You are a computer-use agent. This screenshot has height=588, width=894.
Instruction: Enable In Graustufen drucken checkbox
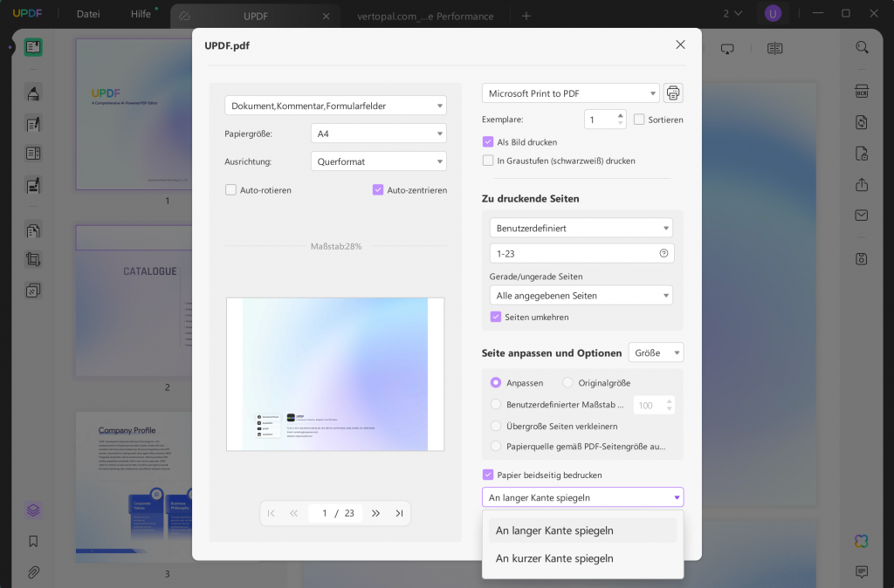point(488,161)
